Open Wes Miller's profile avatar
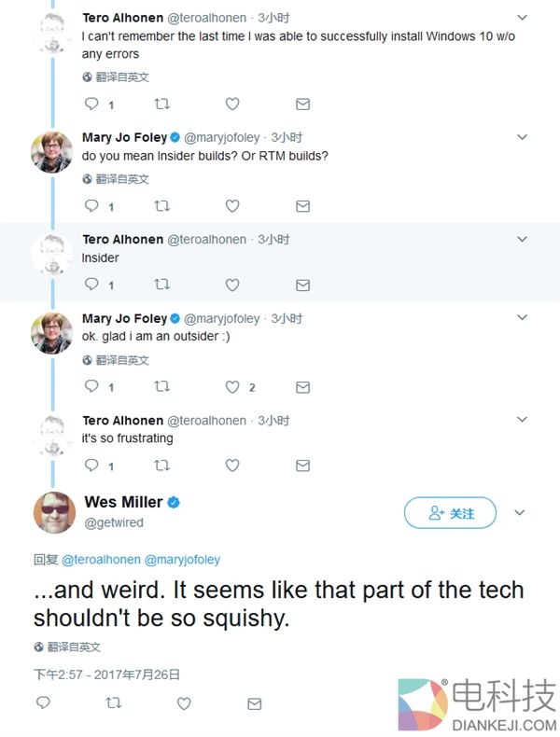560x737 pixels. pyautogui.click(x=54, y=512)
